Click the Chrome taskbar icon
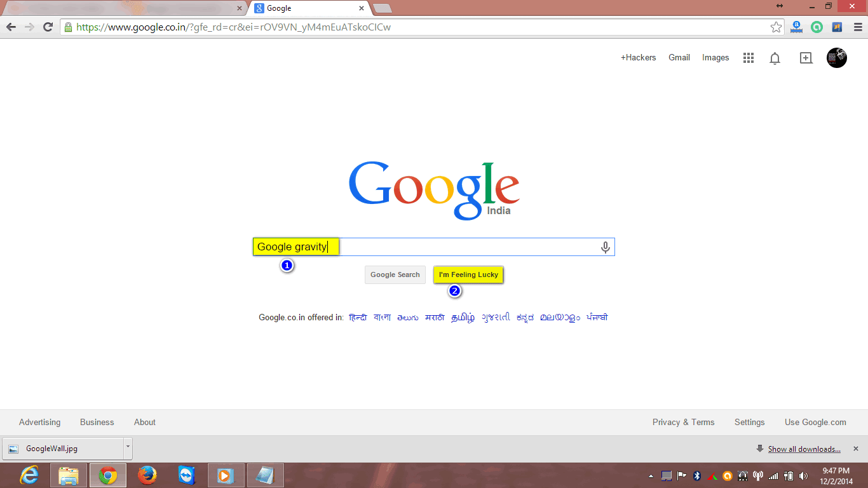Viewport: 868px width, 488px height. (108, 475)
